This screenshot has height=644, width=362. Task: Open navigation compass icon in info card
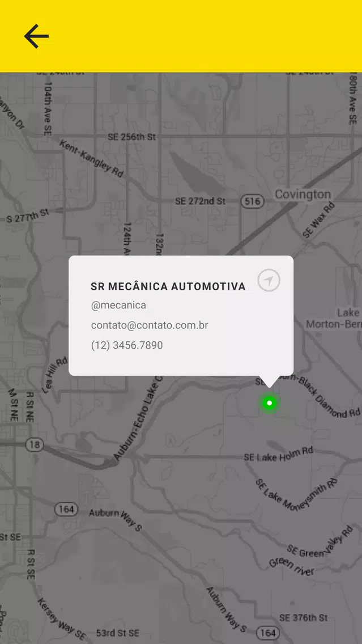(x=269, y=281)
